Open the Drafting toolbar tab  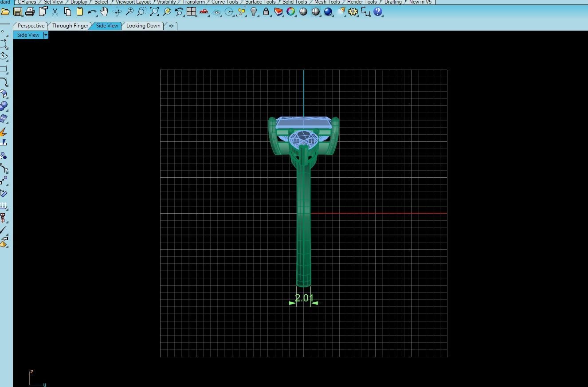pyautogui.click(x=393, y=2)
